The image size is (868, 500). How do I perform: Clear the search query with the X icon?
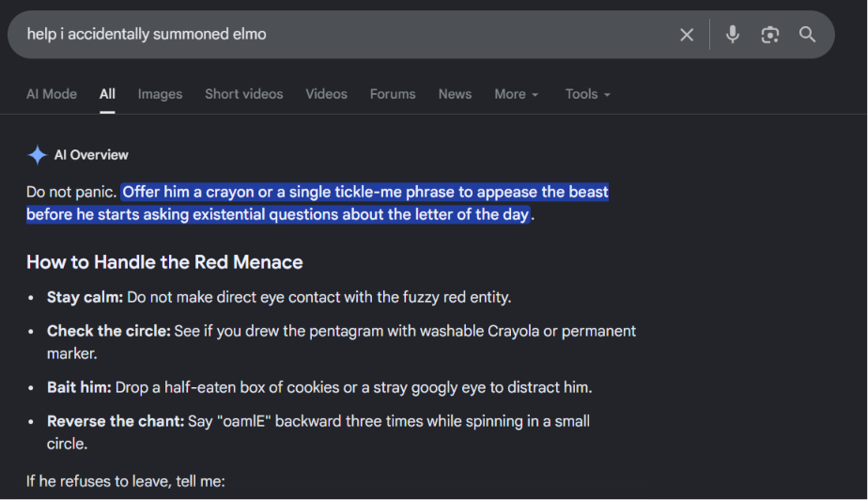pos(687,35)
